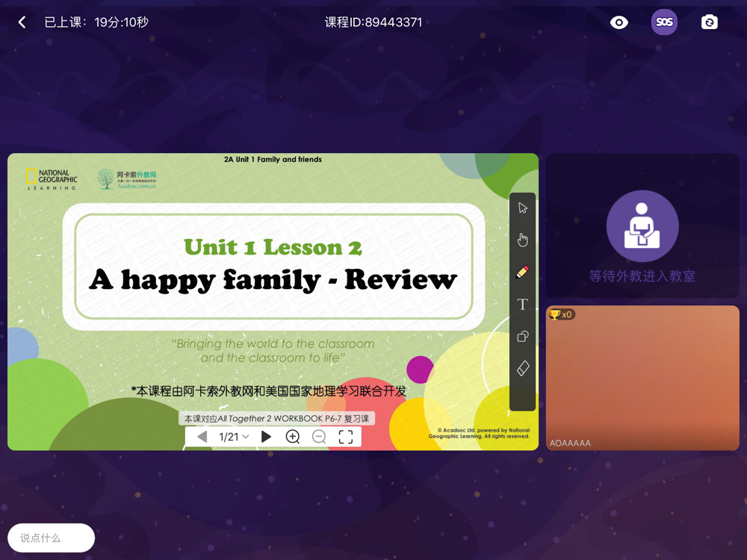Image resolution: width=747 pixels, height=560 pixels.
Task: Zoom in on the slide
Action: tap(293, 437)
